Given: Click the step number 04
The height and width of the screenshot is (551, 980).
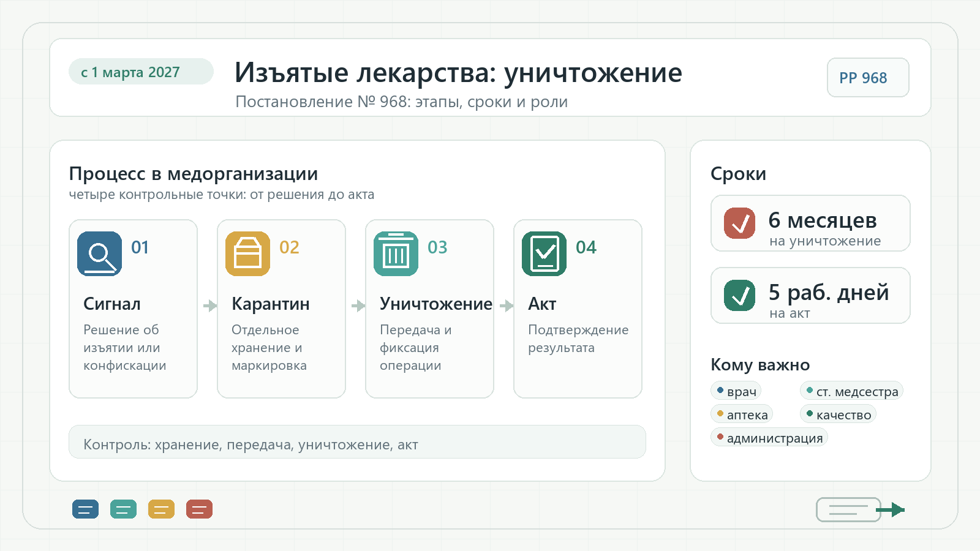Looking at the screenshot, I should point(586,247).
